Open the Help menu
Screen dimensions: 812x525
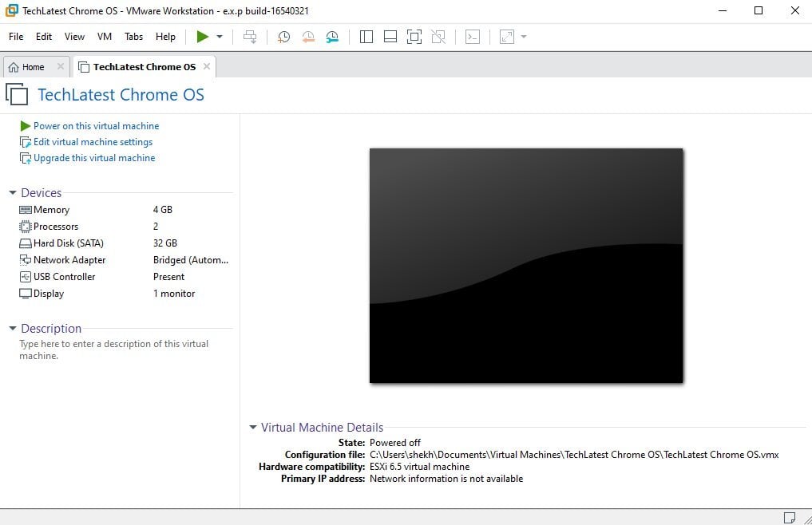[x=165, y=36]
